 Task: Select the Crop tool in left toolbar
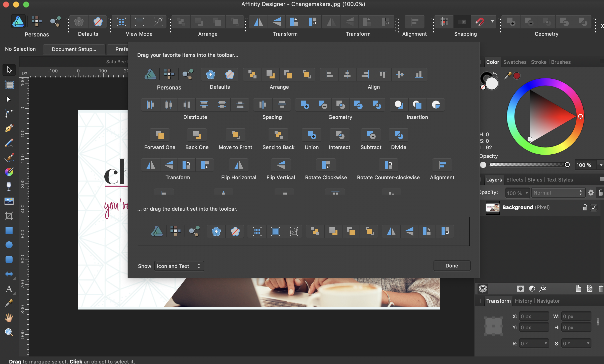tap(9, 216)
